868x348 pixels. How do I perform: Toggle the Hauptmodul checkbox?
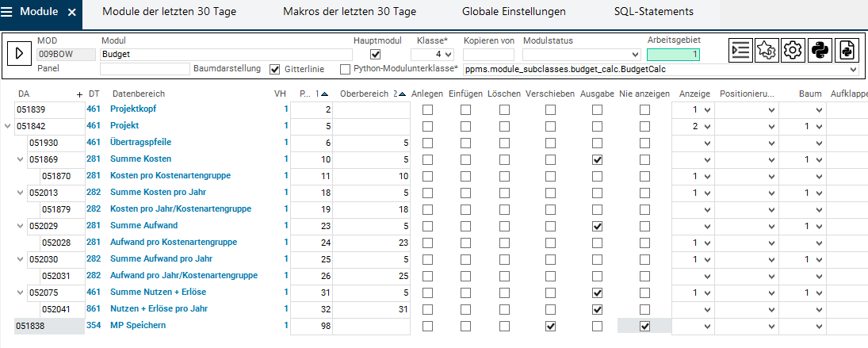pyautogui.click(x=376, y=54)
